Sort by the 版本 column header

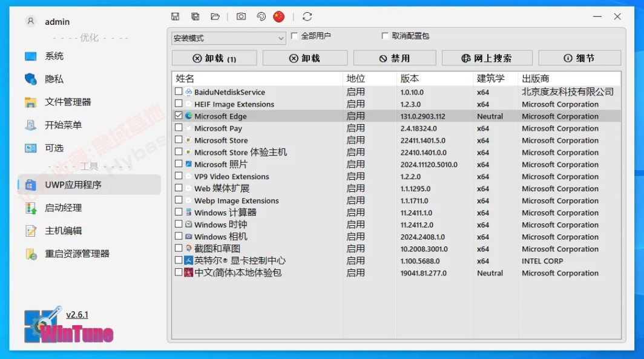click(x=435, y=79)
